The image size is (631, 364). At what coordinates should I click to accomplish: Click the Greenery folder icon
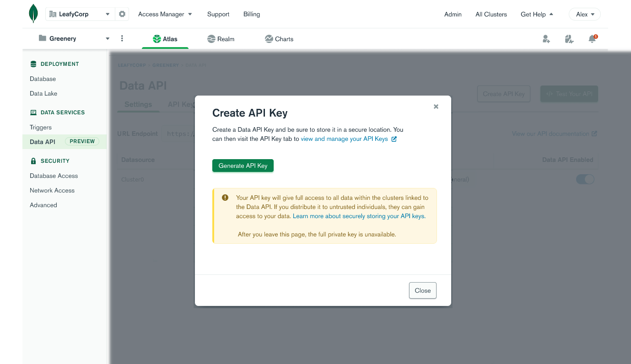coord(43,38)
